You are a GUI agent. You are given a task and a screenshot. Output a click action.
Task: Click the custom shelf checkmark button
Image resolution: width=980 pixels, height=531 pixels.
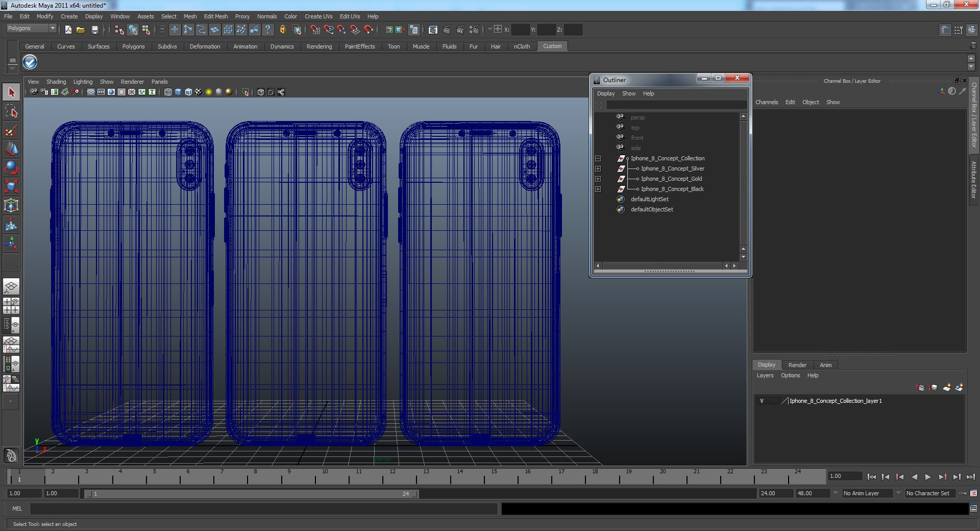(x=30, y=62)
